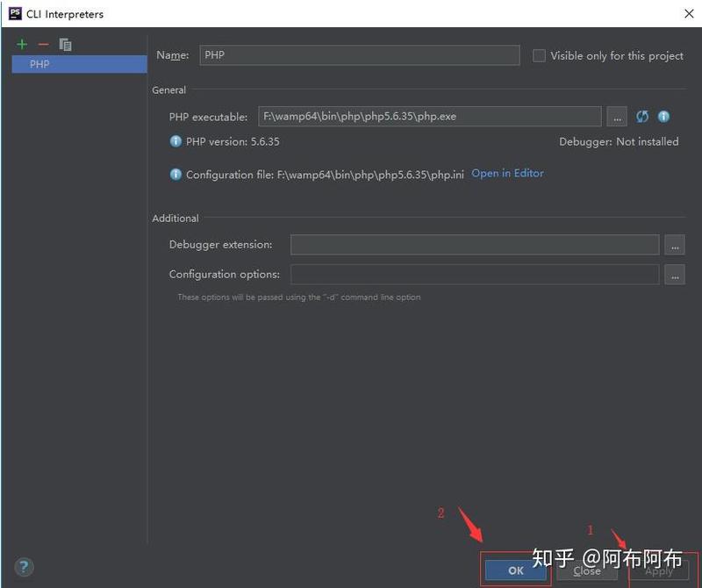Show phpinfo next to PHP executable
Screen dimensions: 702x588
pos(663,117)
